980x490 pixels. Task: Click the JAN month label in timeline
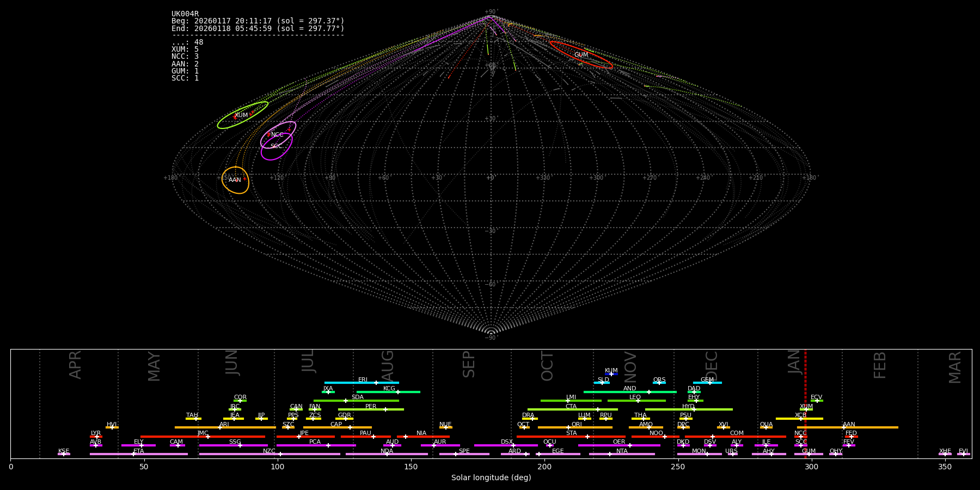(794, 362)
